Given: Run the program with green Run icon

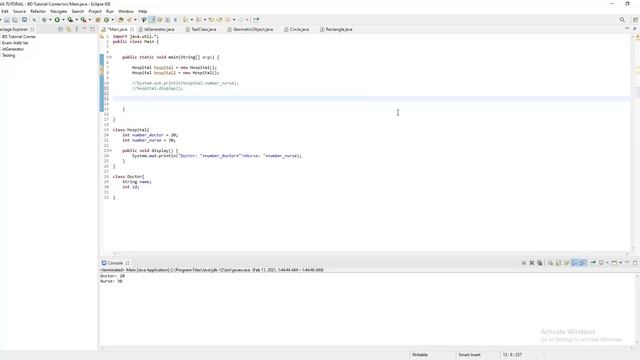Looking at the screenshot, I should point(57,20).
